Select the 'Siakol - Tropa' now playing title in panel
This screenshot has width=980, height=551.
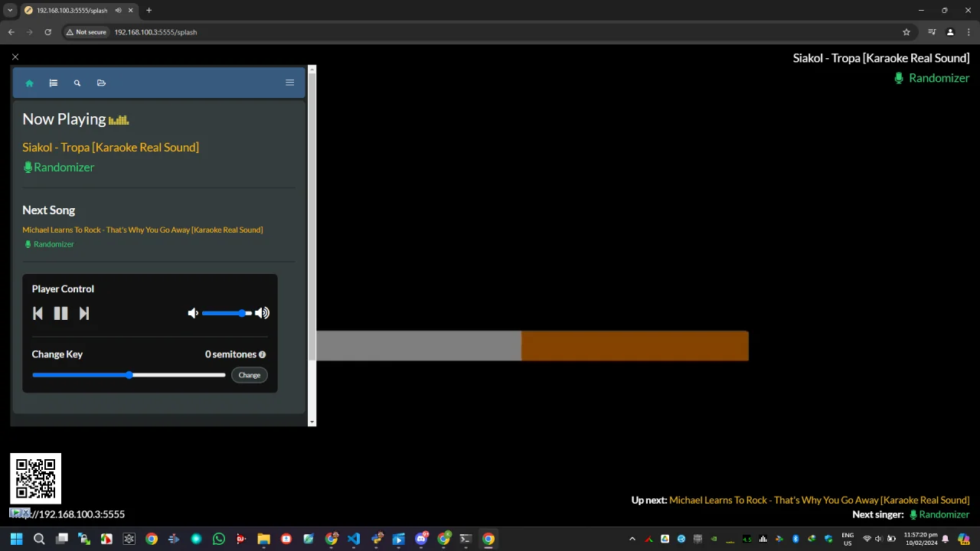(110, 147)
